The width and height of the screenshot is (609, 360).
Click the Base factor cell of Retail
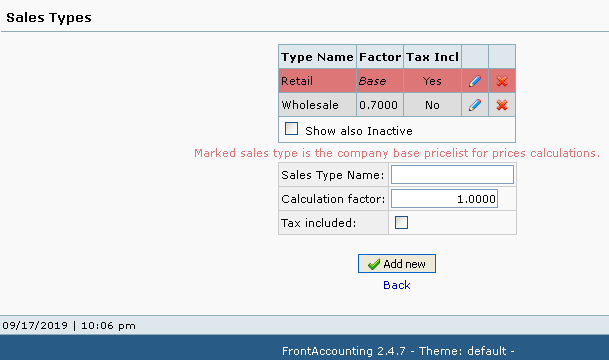pos(380,81)
